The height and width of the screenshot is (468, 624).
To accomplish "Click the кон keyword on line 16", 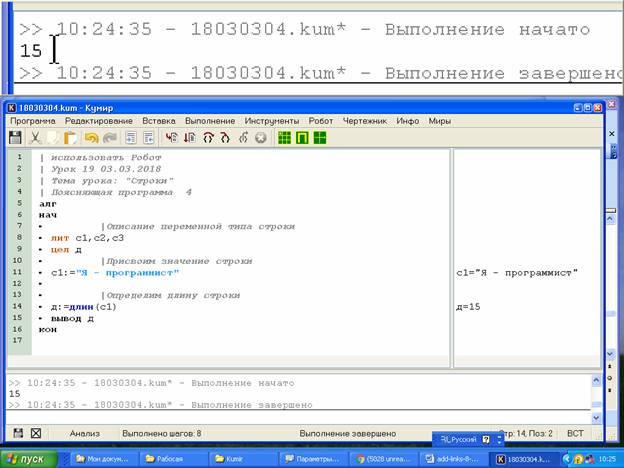I will (48, 330).
